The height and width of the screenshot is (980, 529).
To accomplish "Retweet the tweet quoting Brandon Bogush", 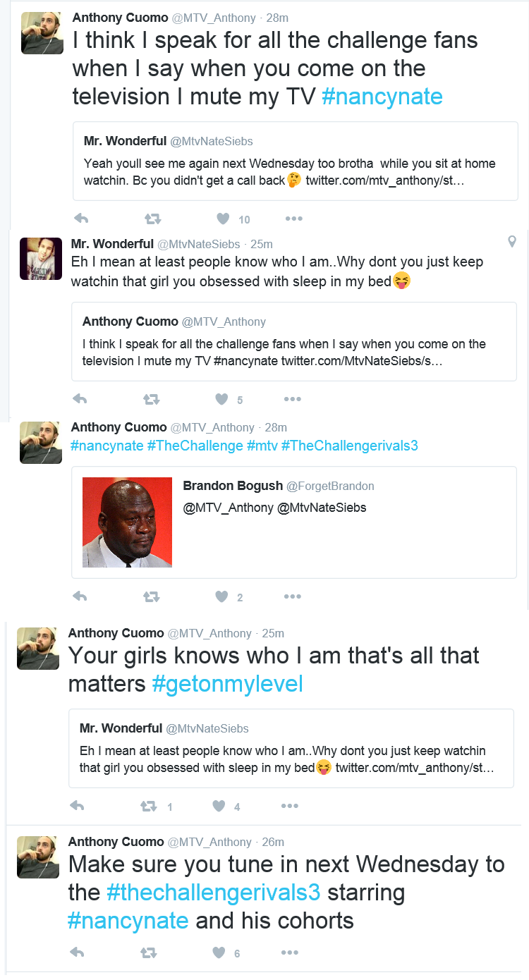I will [x=151, y=596].
